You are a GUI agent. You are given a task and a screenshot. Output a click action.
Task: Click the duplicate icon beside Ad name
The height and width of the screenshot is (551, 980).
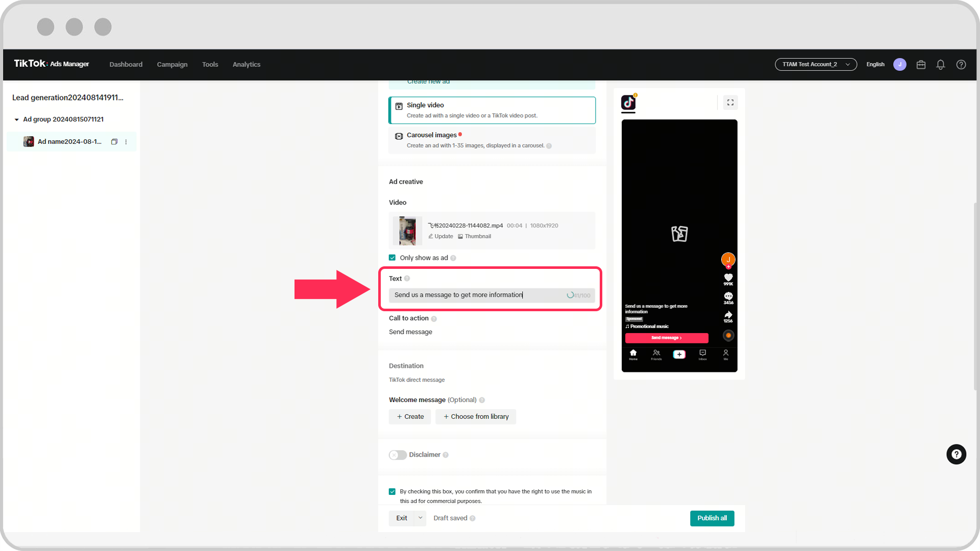coord(114,142)
